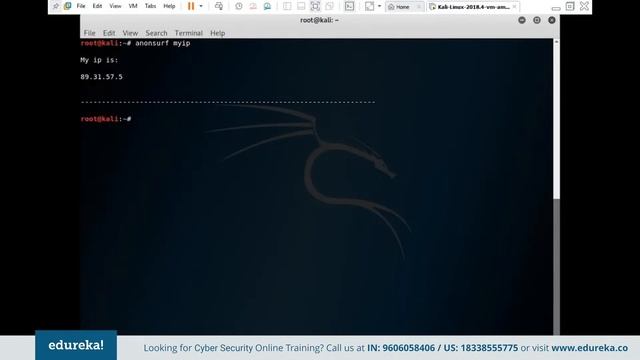The height and width of the screenshot is (360, 640).
Task: Open the terminal Edit menu
Action: tap(109, 33)
